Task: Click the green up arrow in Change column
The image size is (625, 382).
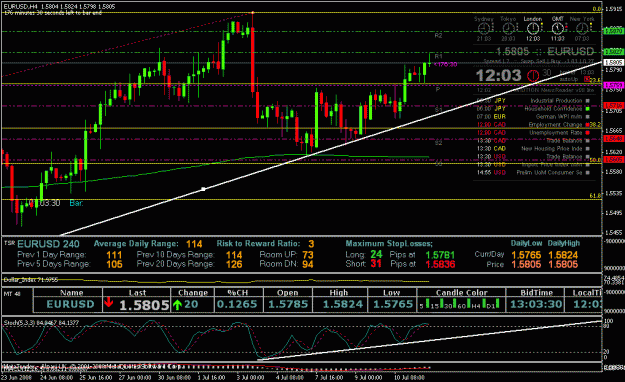Action: click(177, 305)
